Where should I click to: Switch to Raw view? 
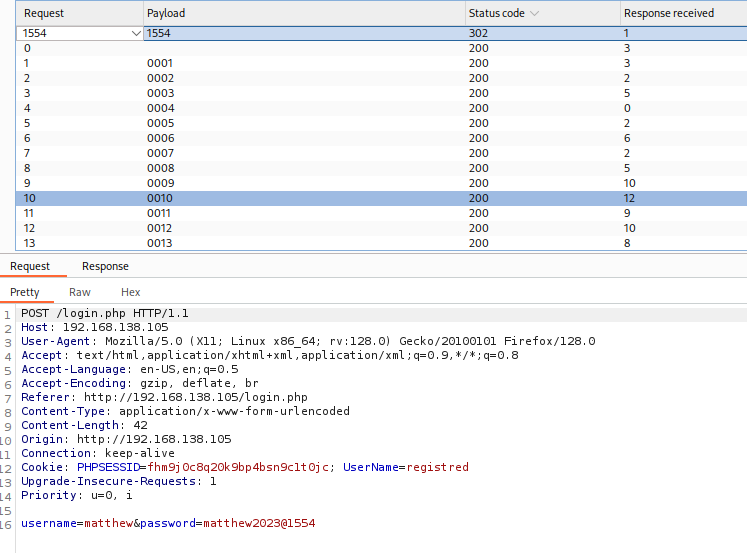80,292
